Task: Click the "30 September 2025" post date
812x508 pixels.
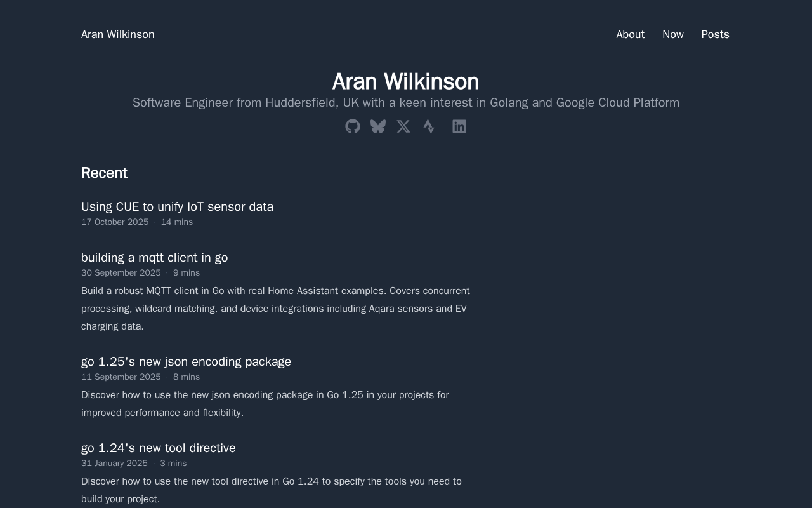Action: point(121,272)
